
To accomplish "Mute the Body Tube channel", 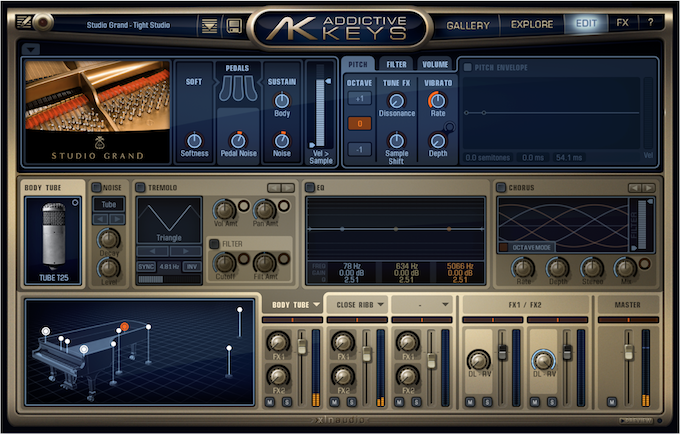I will [270, 402].
